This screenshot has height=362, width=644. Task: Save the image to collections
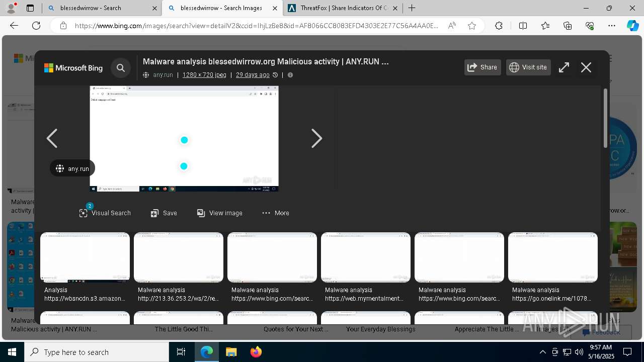coord(164,213)
